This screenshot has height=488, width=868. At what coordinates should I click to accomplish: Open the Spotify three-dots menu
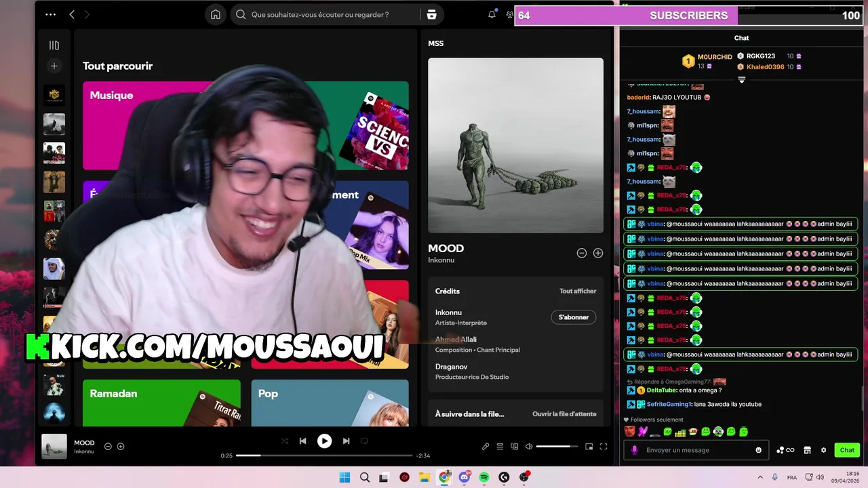[51, 14]
